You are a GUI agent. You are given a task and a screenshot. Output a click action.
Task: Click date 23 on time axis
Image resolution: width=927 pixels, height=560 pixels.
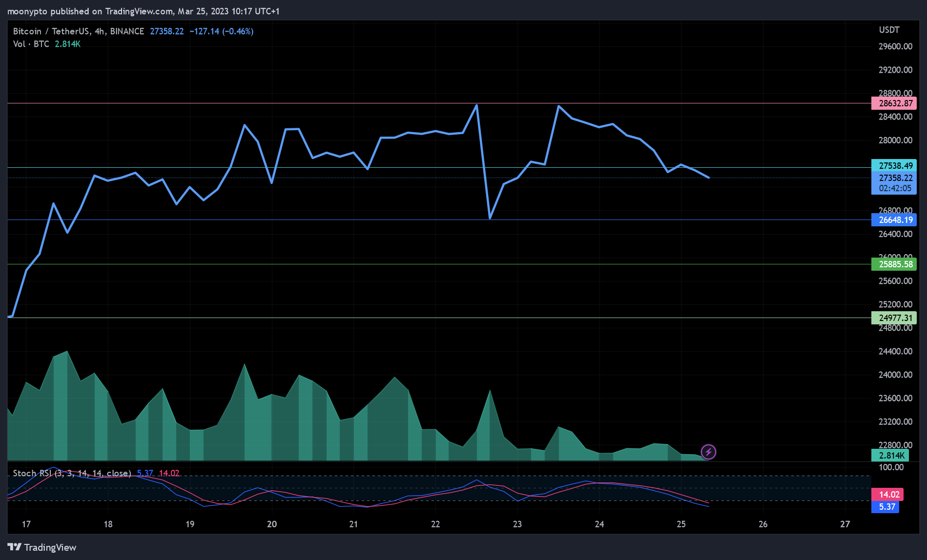(517, 524)
